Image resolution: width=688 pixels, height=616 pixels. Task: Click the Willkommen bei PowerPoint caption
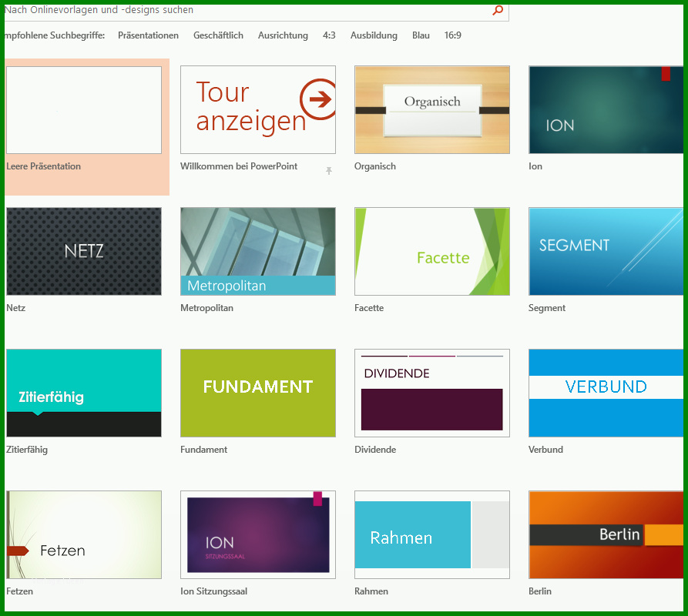pyautogui.click(x=239, y=166)
